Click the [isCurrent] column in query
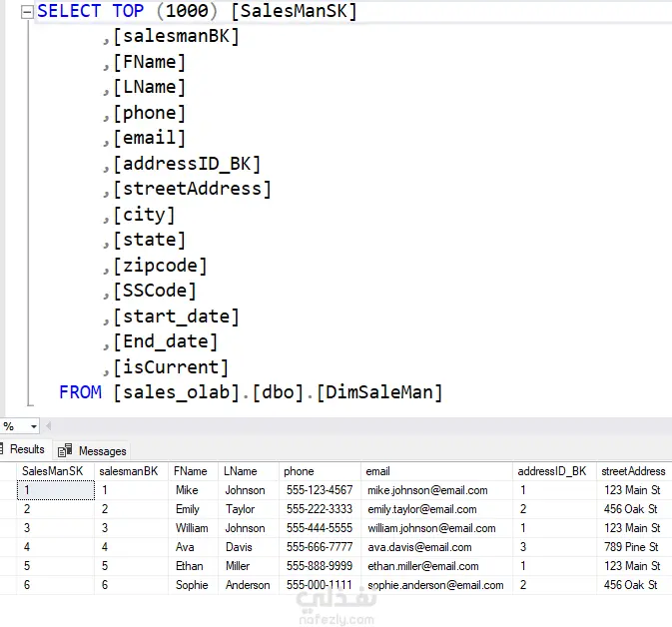 click(x=171, y=367)
